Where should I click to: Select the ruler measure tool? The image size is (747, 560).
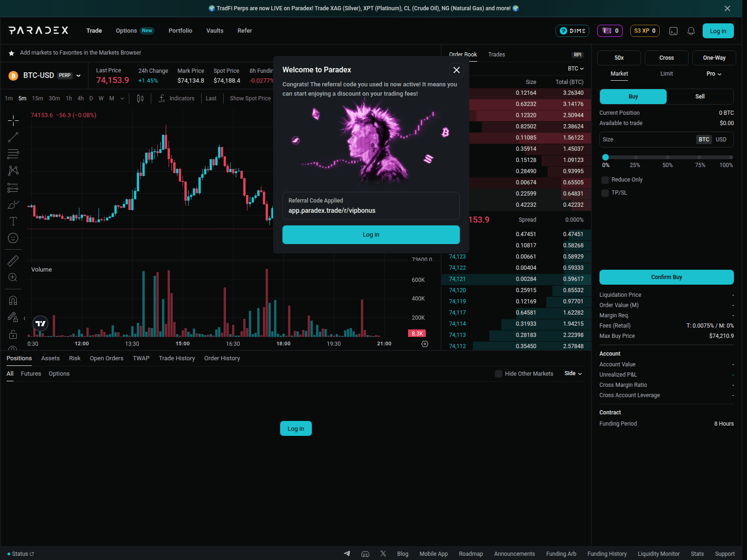tap(13, 261)
